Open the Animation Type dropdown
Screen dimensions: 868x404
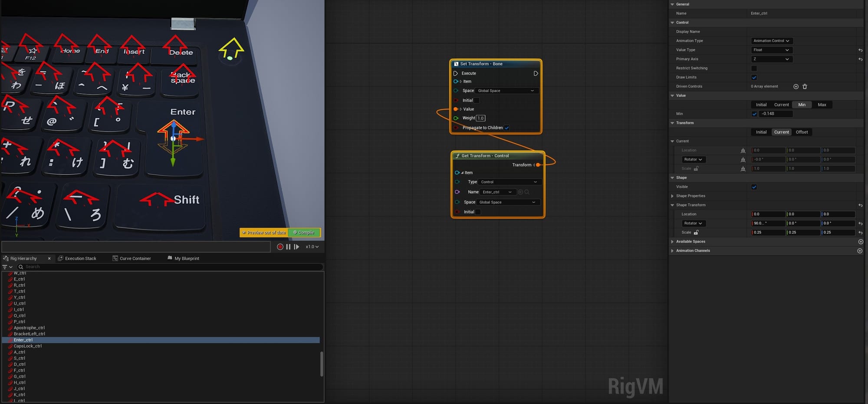[x=771, y=41]
